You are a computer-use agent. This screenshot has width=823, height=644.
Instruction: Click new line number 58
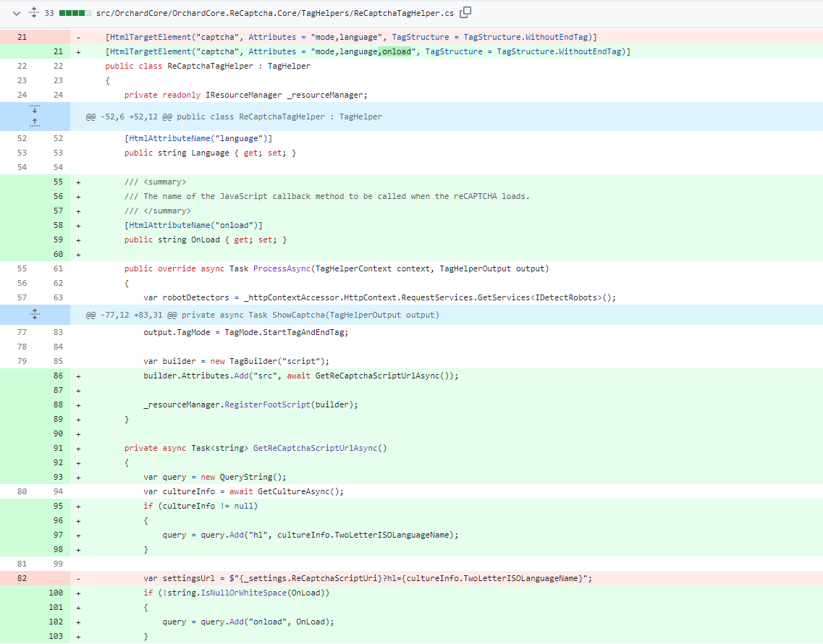(58, 225)
